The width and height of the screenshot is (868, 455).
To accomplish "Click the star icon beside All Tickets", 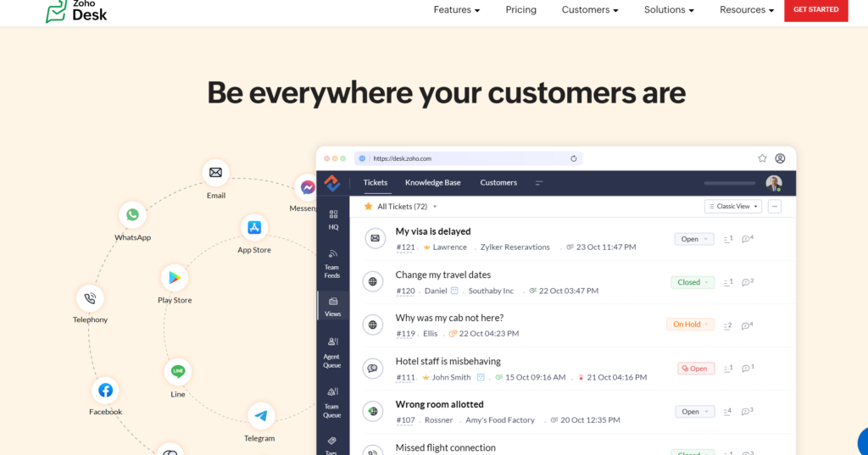I will (368, 206).
